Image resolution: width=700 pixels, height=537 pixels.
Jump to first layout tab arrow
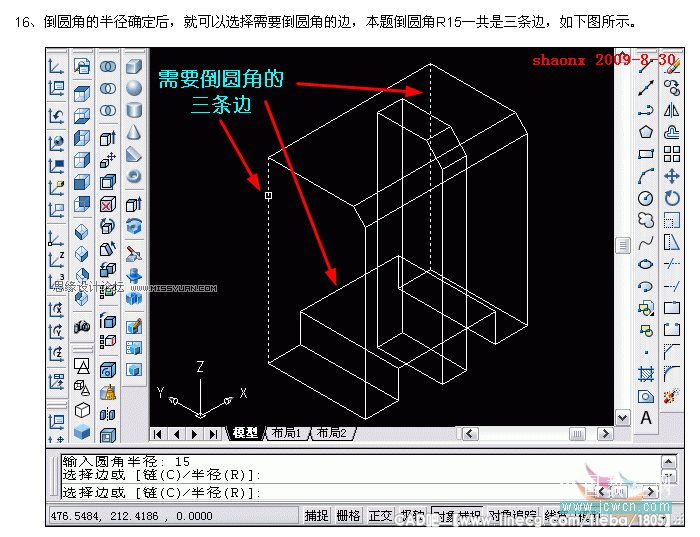coord(158,434)
